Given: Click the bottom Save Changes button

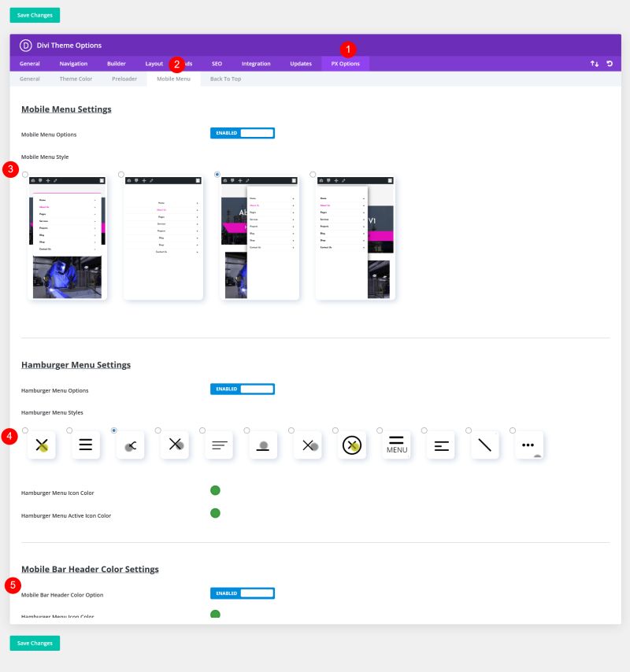Looking at the screenshot, I should (35, 643).
